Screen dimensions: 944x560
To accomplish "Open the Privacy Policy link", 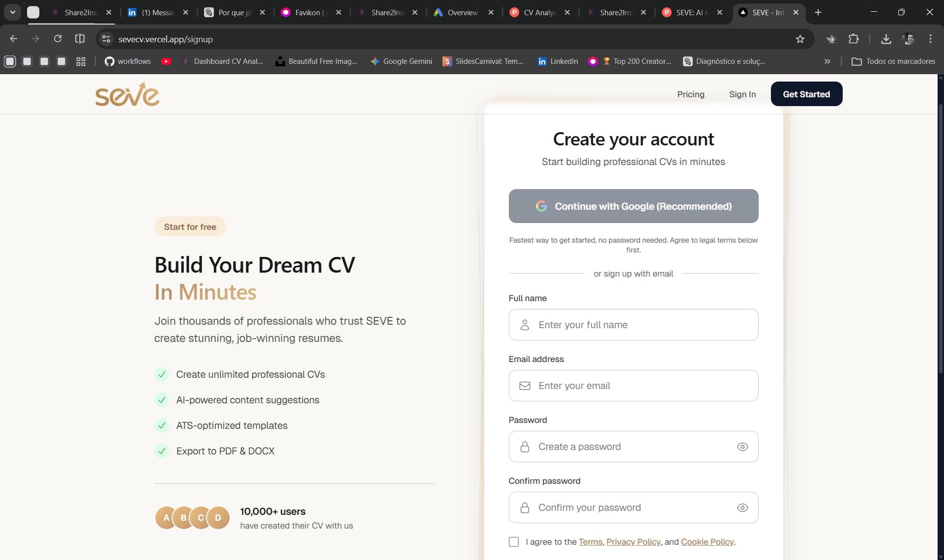I will [633, 542].
